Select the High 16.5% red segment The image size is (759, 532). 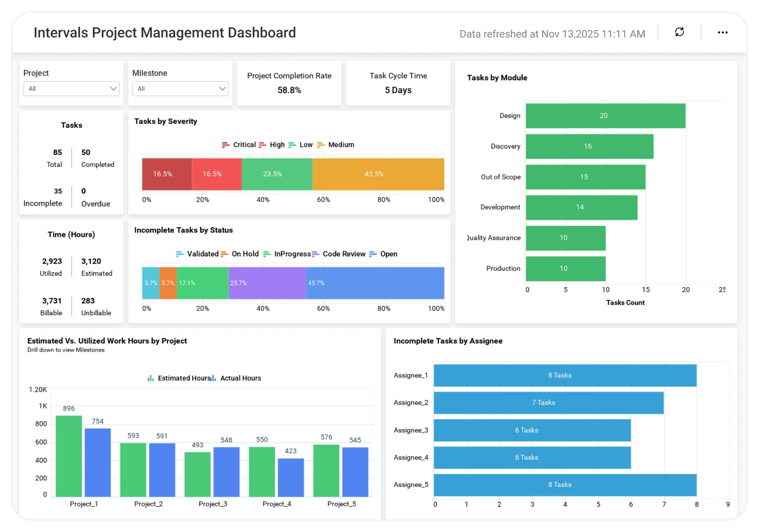coord(217,174)
